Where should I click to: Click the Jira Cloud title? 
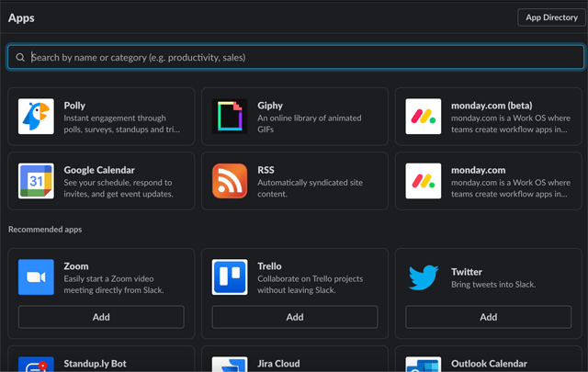click(x=278, y=364)
